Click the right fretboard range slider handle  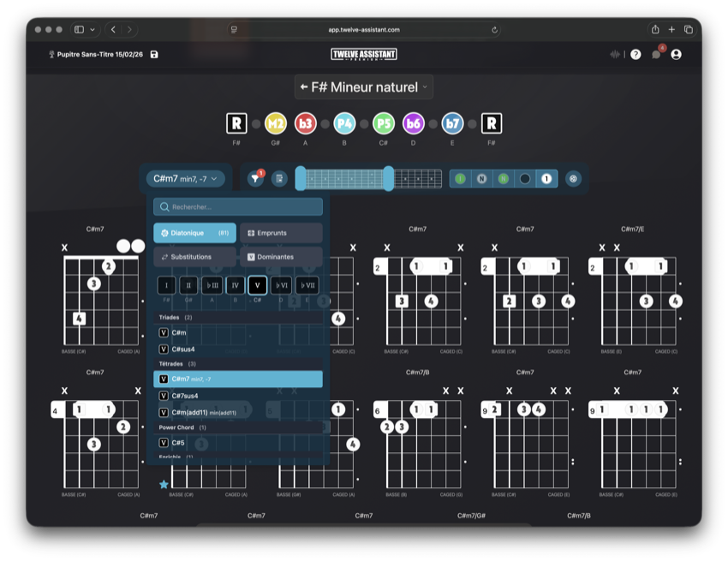(x=388, y=179)
